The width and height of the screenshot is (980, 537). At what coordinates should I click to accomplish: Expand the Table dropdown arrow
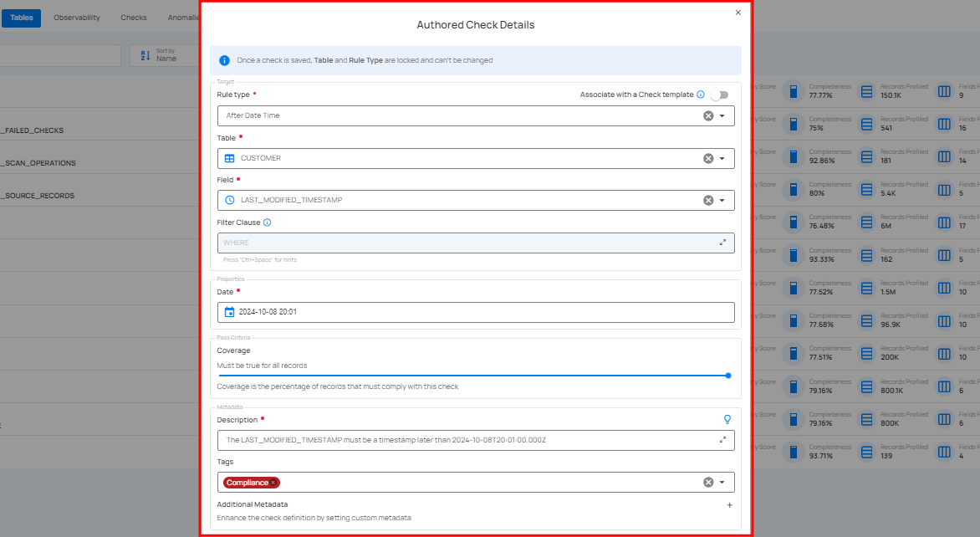click(x=722, y=158)
